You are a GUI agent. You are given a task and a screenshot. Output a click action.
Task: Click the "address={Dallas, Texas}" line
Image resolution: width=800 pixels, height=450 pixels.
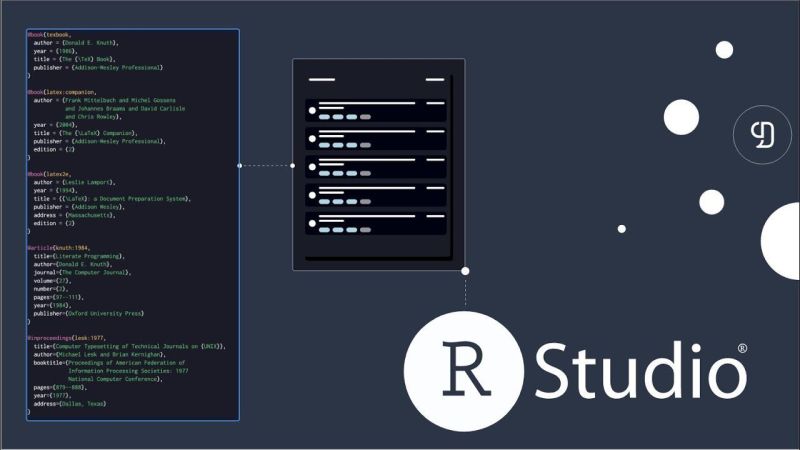point(70,404)
